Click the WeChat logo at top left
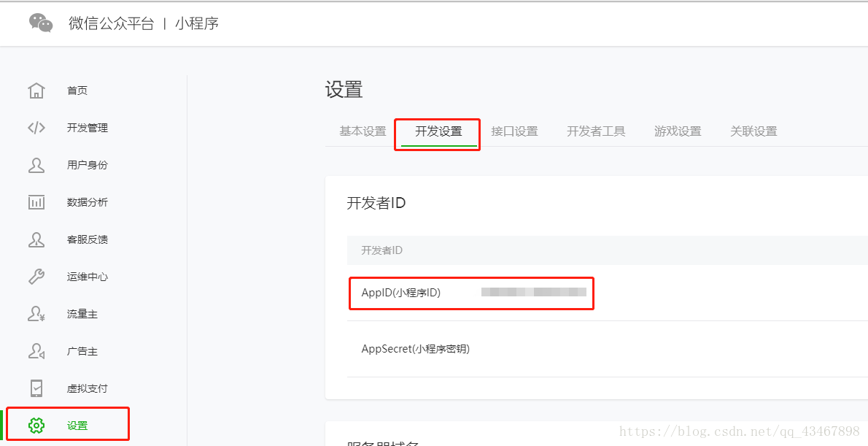The image size is (868, 446). pyautogui.click(x=42, y=23)
